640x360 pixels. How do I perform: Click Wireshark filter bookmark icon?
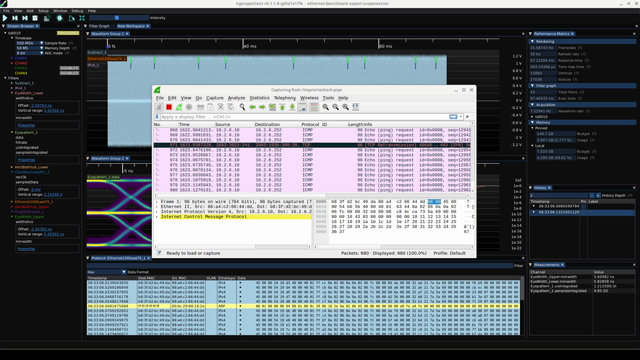[x=157, y=117]
